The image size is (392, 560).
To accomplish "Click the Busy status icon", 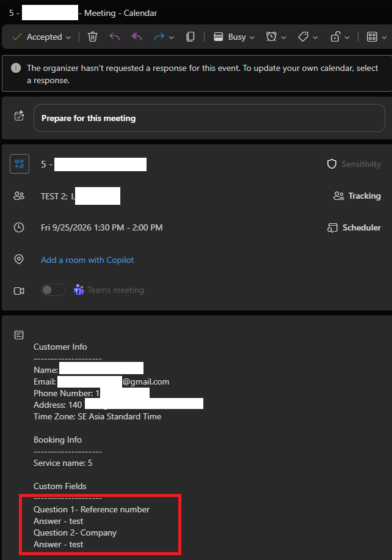I will click(x=219, y=37).
